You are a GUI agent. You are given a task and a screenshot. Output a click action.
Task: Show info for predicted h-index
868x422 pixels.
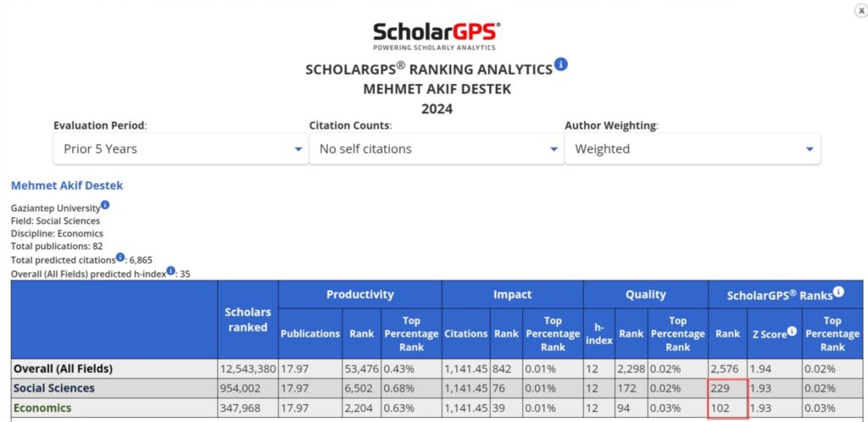click(171, 271)
